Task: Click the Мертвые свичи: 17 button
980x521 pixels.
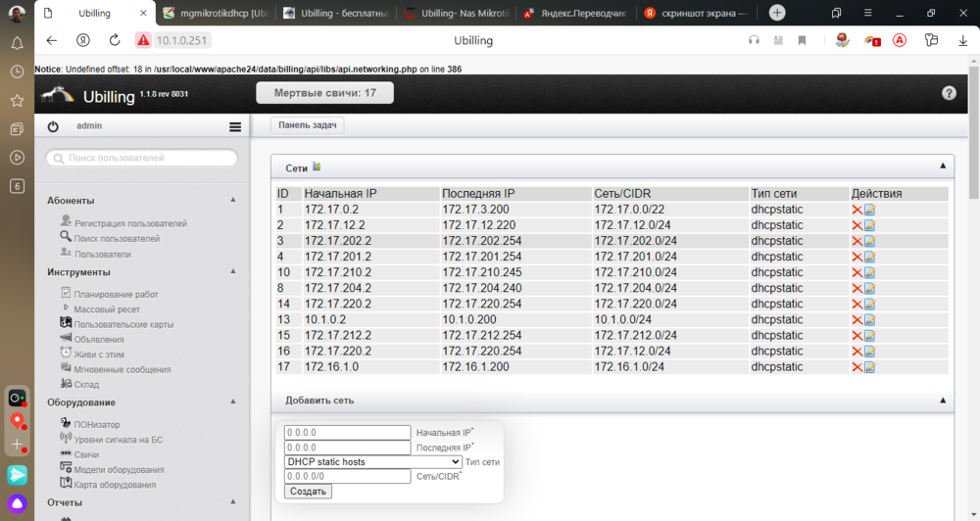Action: 324,93
